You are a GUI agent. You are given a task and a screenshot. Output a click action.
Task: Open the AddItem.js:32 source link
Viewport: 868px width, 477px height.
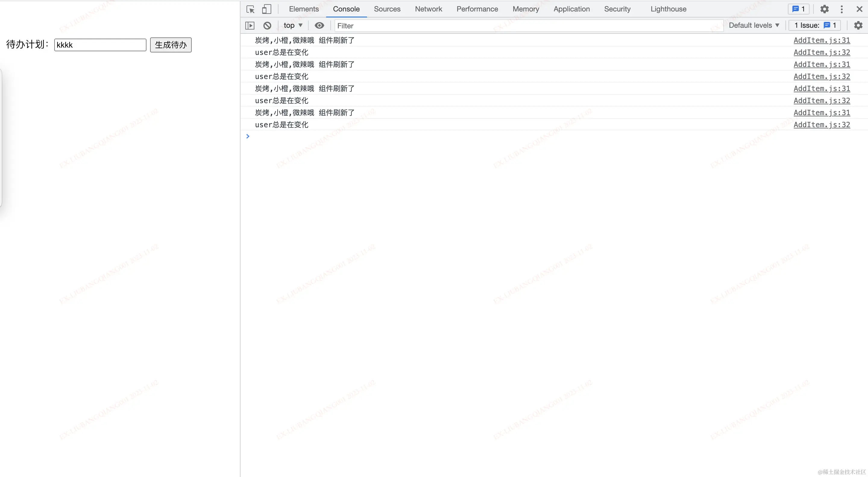pos(822,52)
